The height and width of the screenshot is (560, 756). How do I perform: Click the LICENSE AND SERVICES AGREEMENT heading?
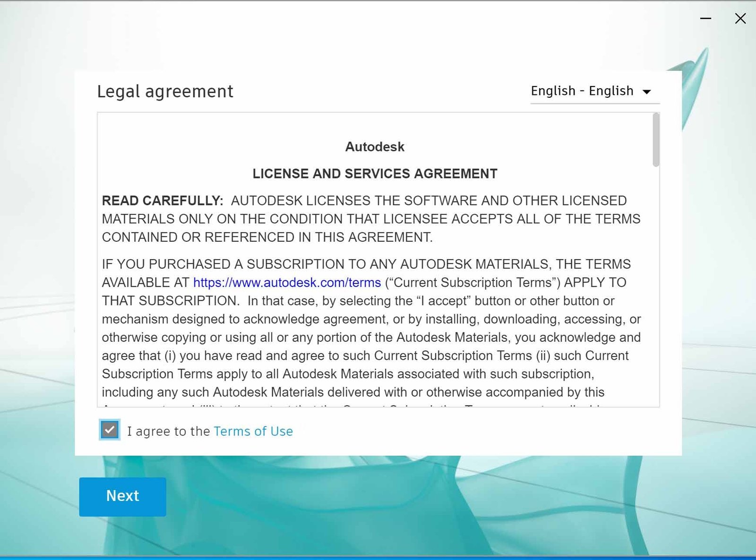click(375, 174)
